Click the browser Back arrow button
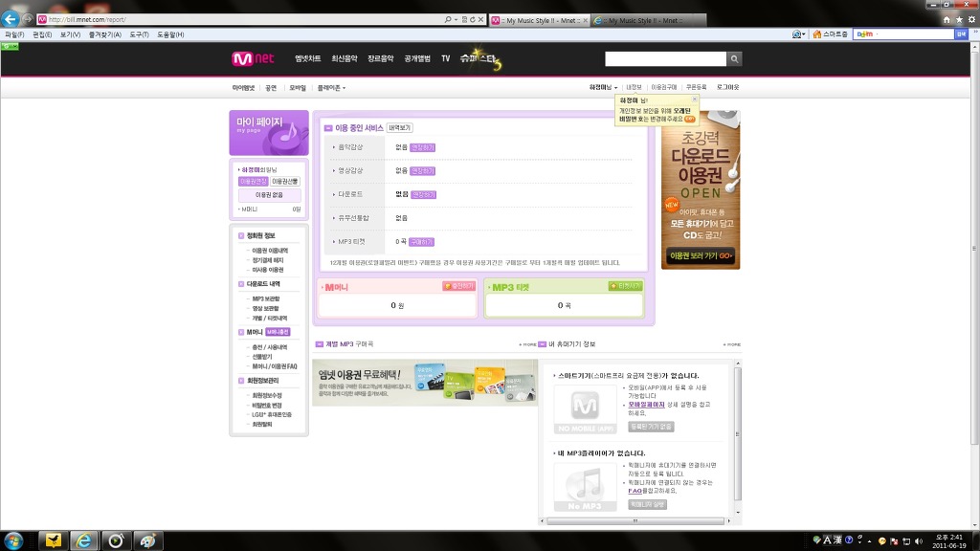This screenshot has height=551, width=980. pos(10,19)
